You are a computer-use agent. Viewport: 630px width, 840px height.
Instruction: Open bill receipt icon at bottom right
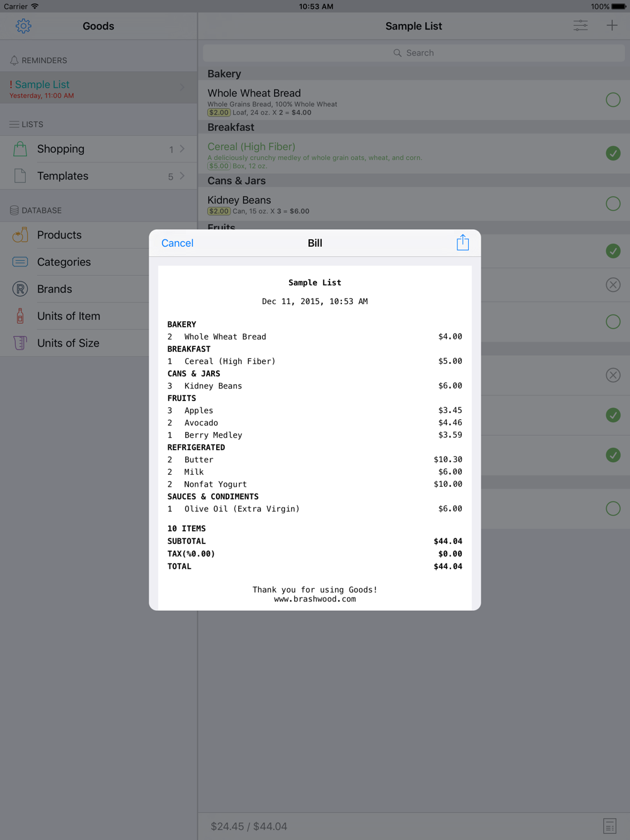pos(610,826)
